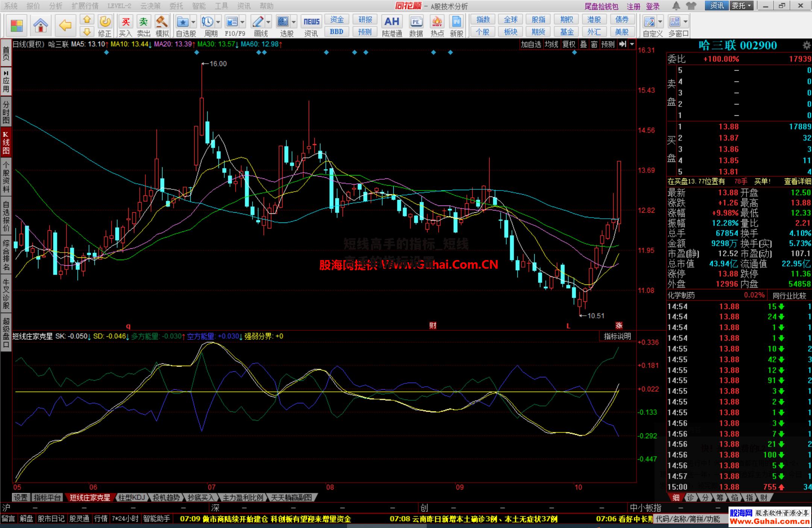The height and width of the screenshot is (528, 812).
Task: Click the 港股 market button
Action: pos(594,20)
